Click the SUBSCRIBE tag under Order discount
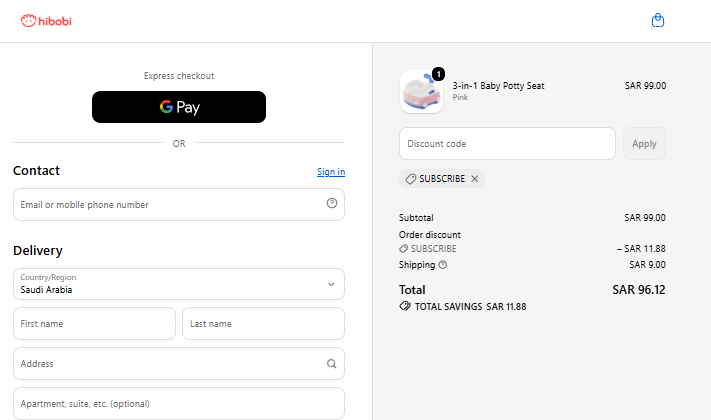 pyautogui.click(x=428, y=249)
